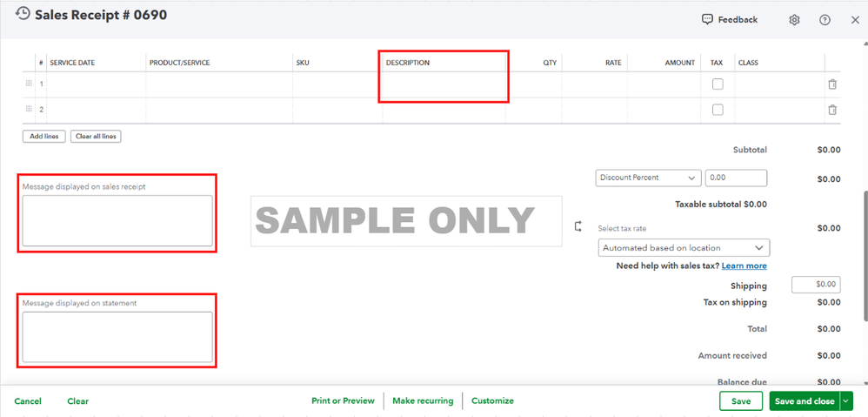Follow the Learn more sales tax link

pos(744,266)
